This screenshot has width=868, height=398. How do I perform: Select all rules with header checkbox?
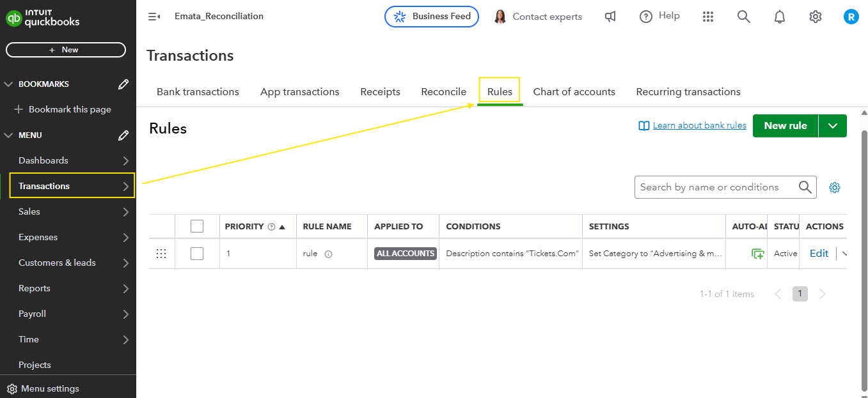(197, 226)
